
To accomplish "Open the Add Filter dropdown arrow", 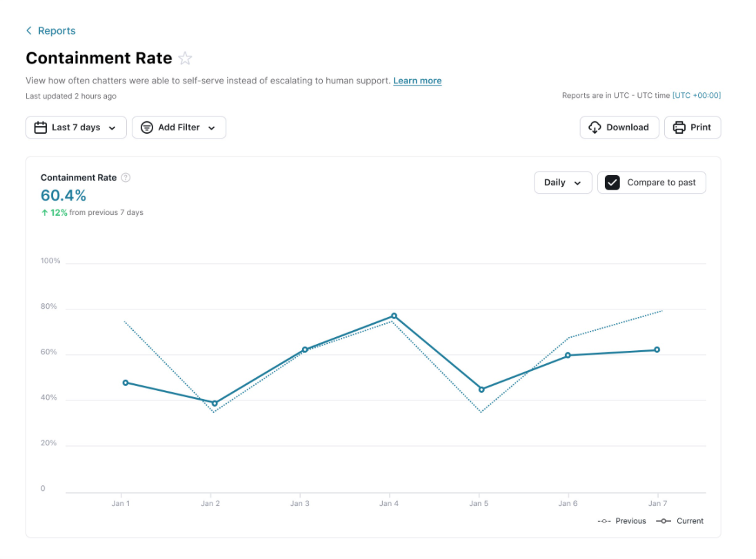I will 212,128.
